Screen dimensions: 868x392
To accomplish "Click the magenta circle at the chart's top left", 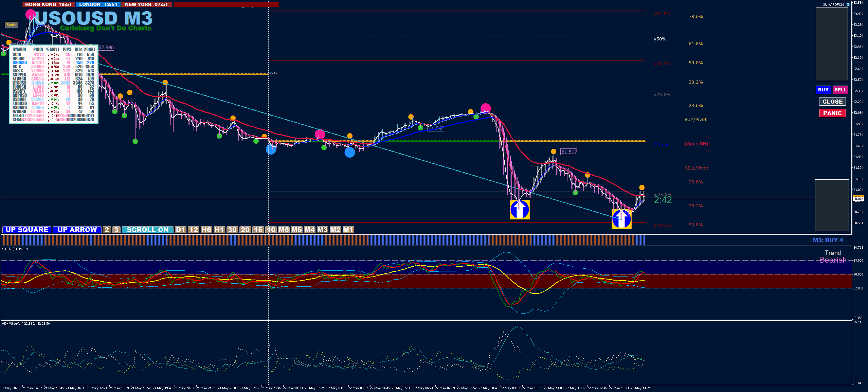I will click(x=31, y=14).
